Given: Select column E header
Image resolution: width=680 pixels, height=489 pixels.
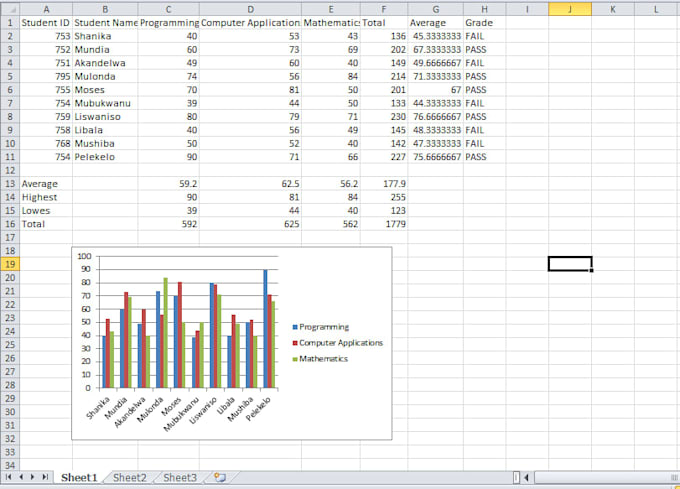Looking at the screenshot, I should tap(330, 9).
